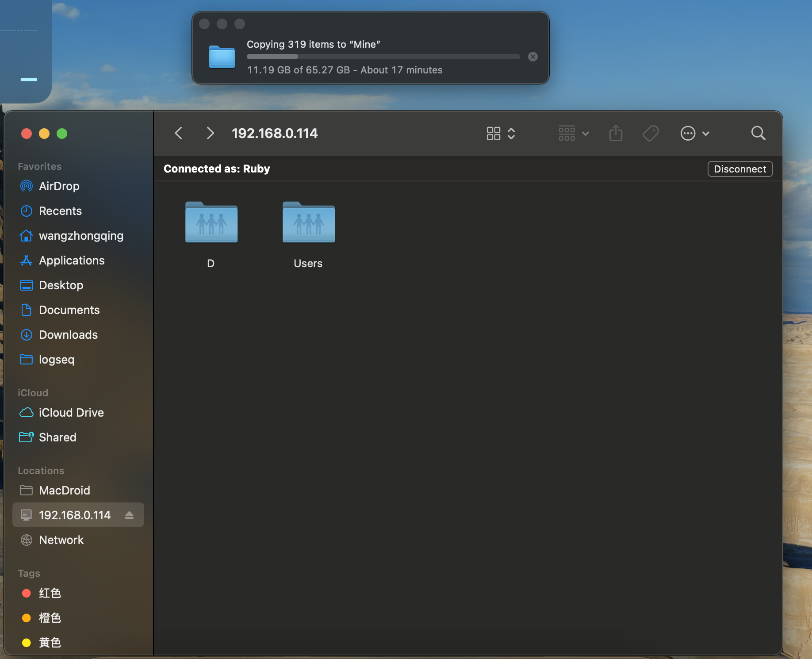
Task: Zoom the Finder window with green button
Action: 62,134
